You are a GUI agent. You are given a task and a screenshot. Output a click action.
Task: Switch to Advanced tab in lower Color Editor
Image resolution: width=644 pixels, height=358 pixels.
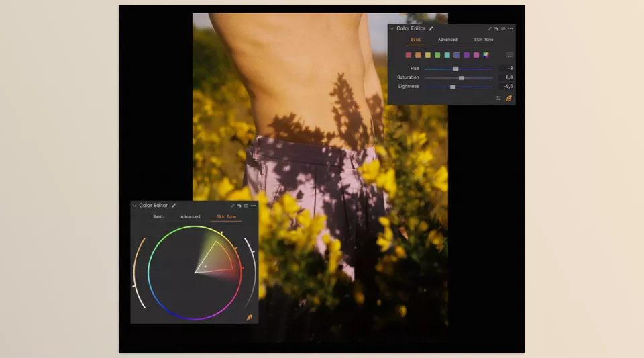click(x=190, y=216)
